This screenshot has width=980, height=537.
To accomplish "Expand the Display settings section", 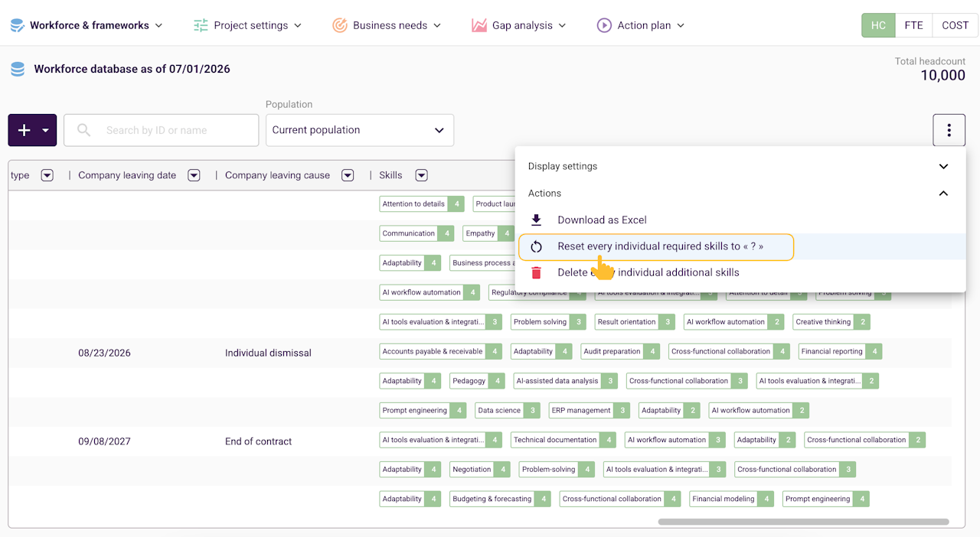I will (740, 166).
